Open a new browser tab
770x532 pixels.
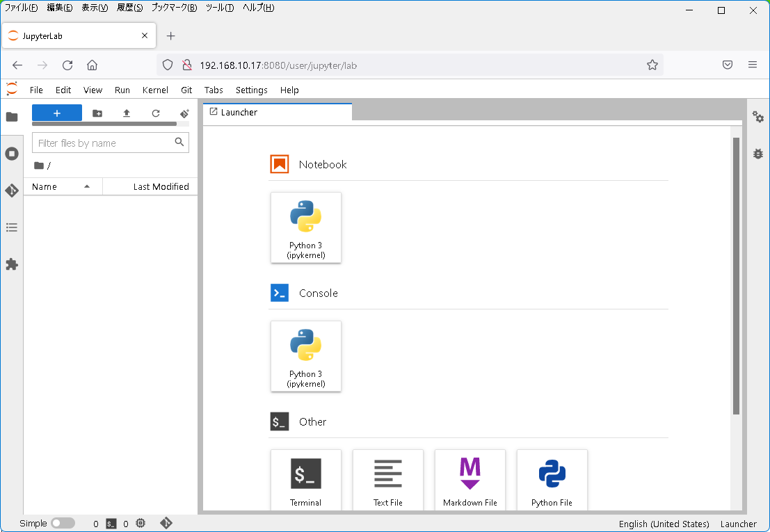[x=170, y=36]
